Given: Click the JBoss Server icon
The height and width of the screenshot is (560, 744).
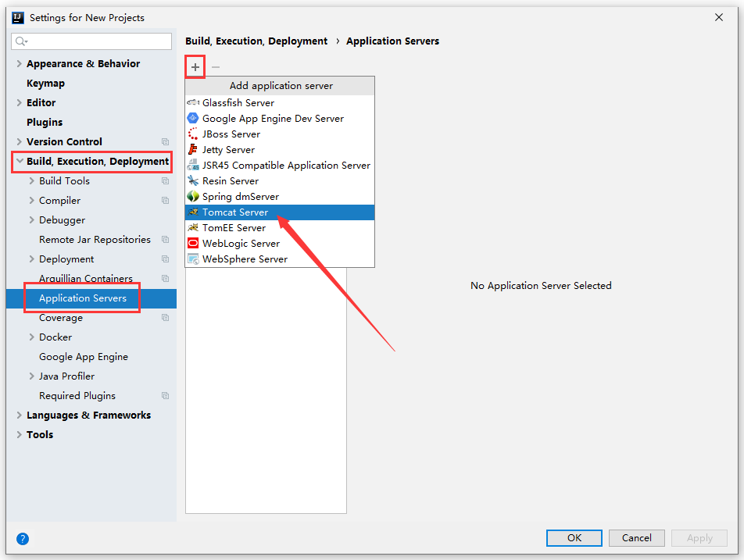Looking at the screenshot, I should click(x=193, y=134).
